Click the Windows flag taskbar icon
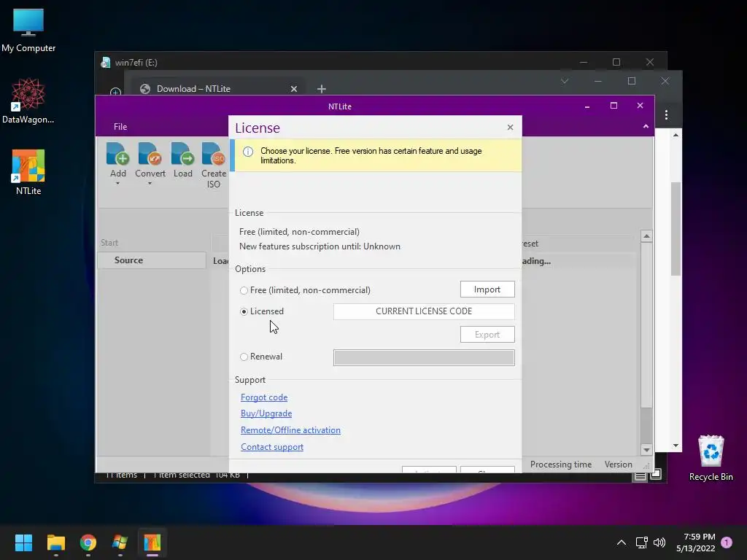This screenshot has width=747, height=560. click(120, 542)
